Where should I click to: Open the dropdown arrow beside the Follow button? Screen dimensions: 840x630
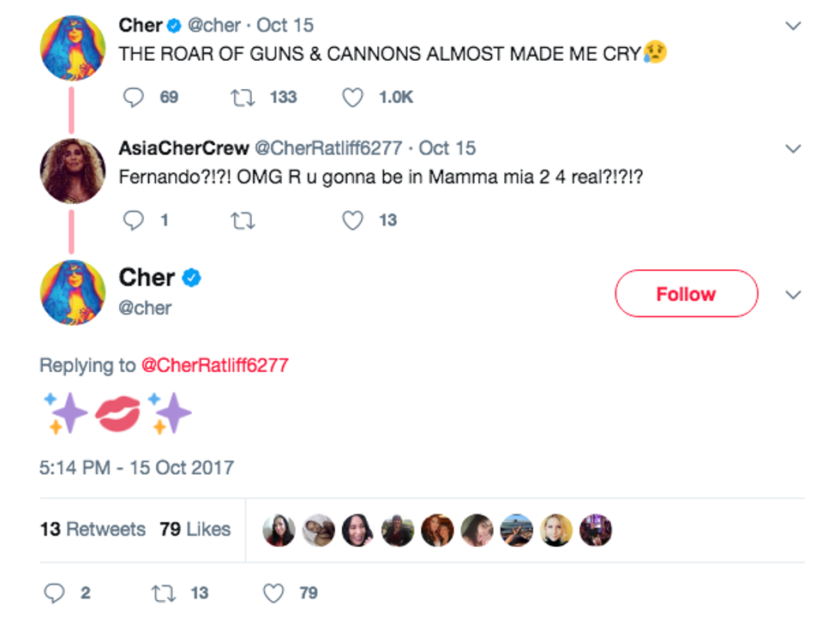tap(794, 295)
